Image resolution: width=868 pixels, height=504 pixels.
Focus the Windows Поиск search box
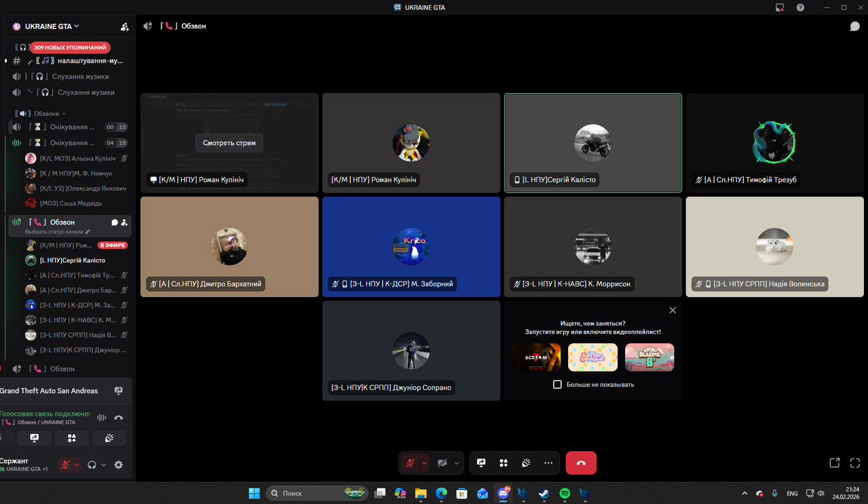317,493
